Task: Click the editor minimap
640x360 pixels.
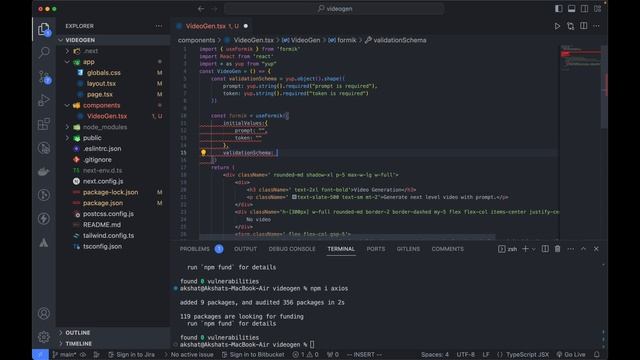Action: click(x=580, y=141)
